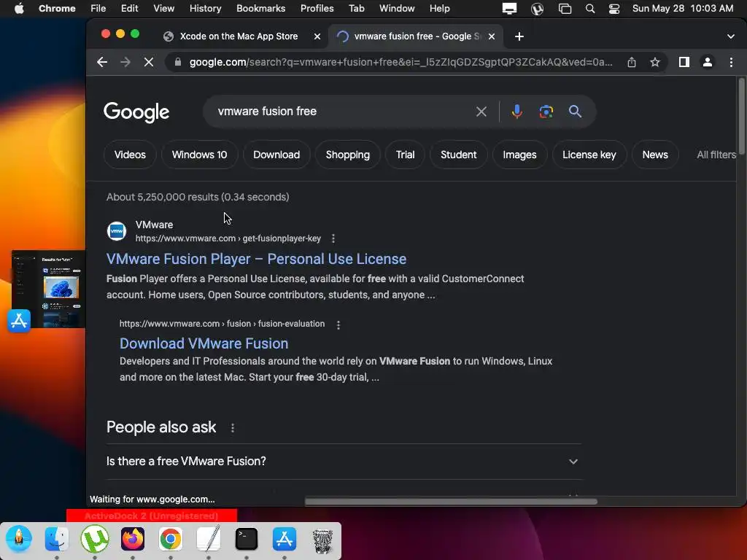Viewport: 747px width, 560px height.
Task: Open macOS Spotlight search in menu bar
Action: point(589,9)
